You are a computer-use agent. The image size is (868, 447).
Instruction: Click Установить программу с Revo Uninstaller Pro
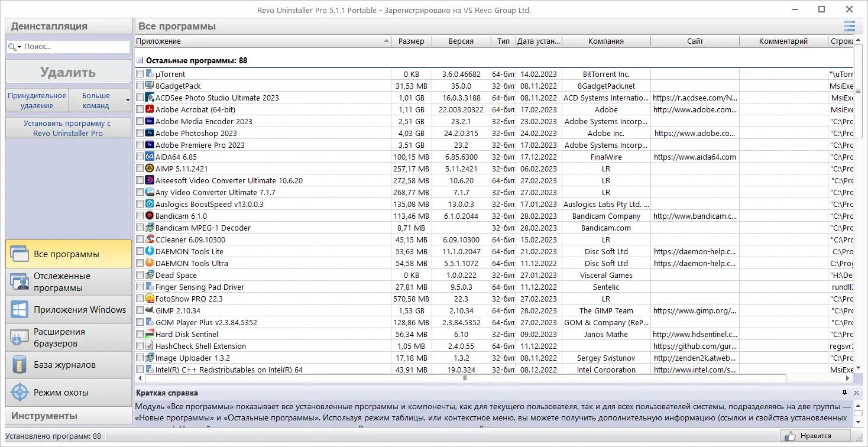coord(68,128)
